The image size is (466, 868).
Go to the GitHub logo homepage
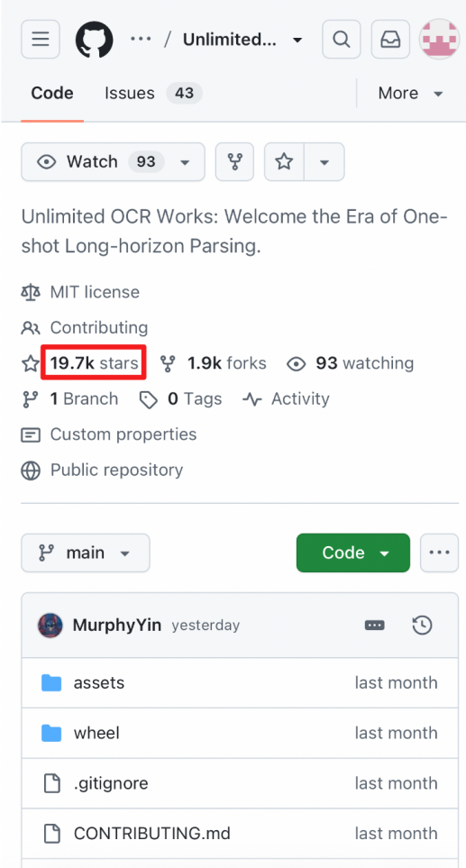(94, 40)
